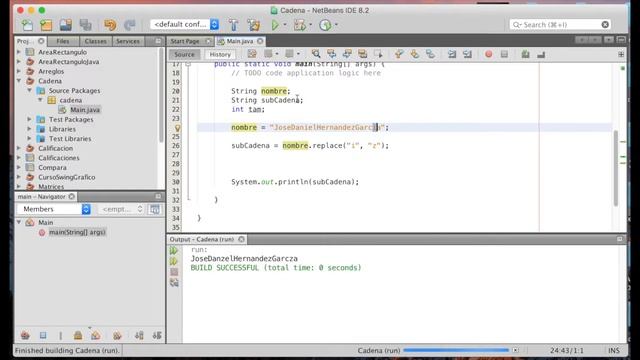
Task: Toggle Bookmark icon in editor toolbar
Action: 430,54
